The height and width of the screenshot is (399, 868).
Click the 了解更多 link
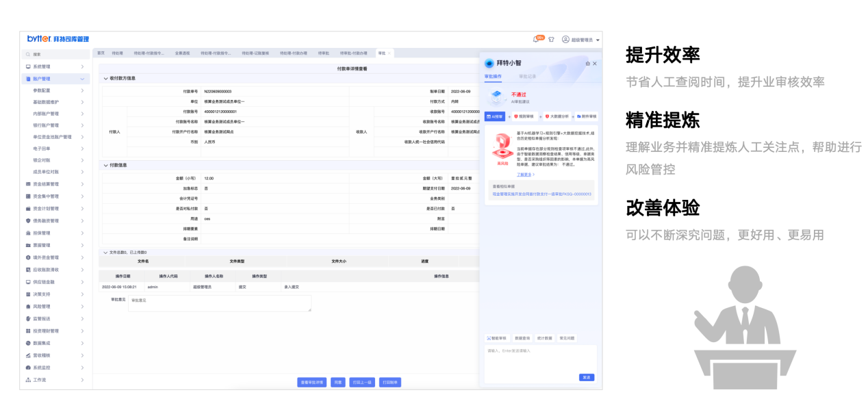point(526,175)
